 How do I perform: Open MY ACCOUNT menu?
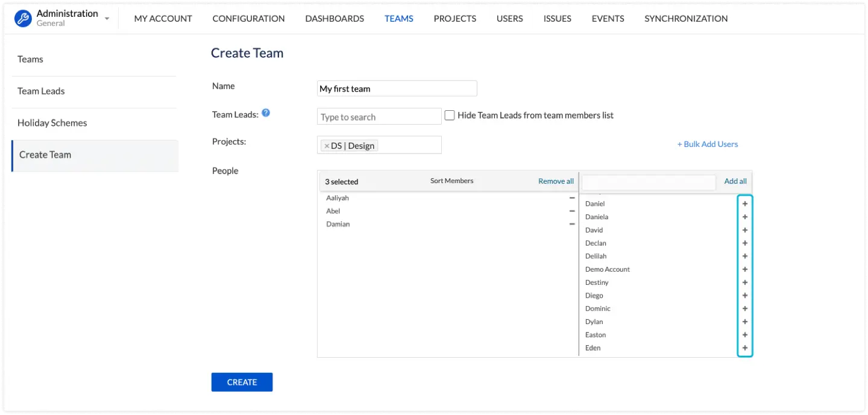click(163, 19)
